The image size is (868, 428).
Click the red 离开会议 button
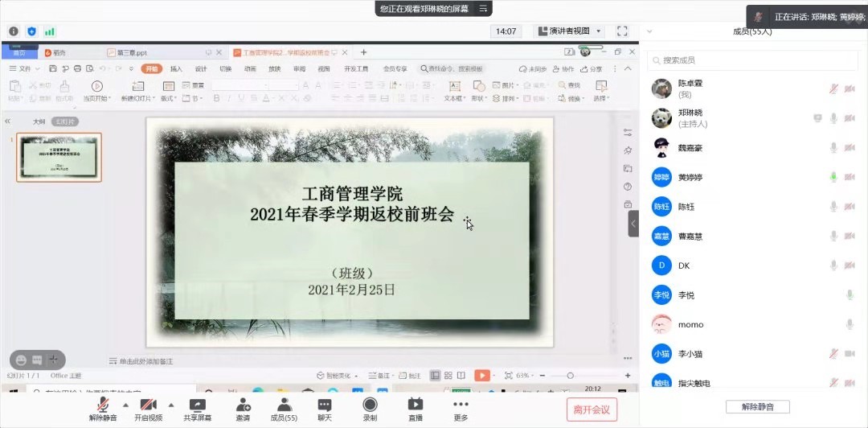(592, 409)
